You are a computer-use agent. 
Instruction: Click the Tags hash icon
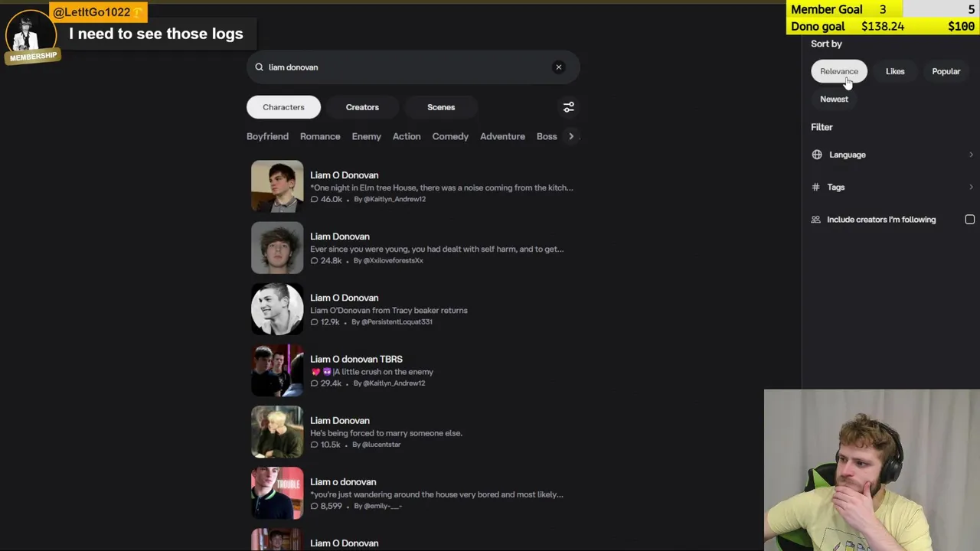click(x=816, y=187)
